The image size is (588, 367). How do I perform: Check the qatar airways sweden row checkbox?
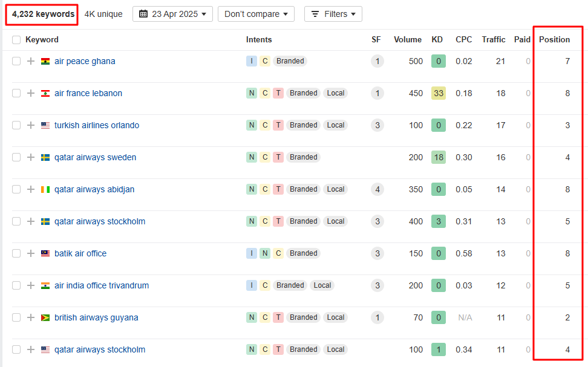tap(16, 157)
